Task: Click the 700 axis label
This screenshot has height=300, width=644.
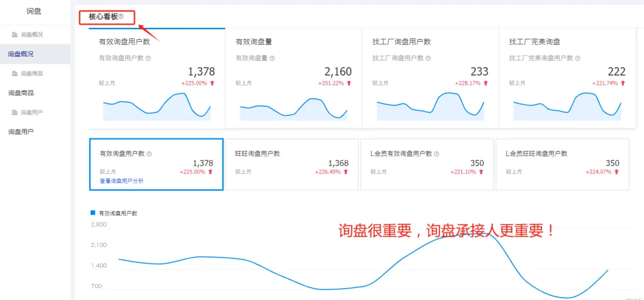Action: click(96, 286)
